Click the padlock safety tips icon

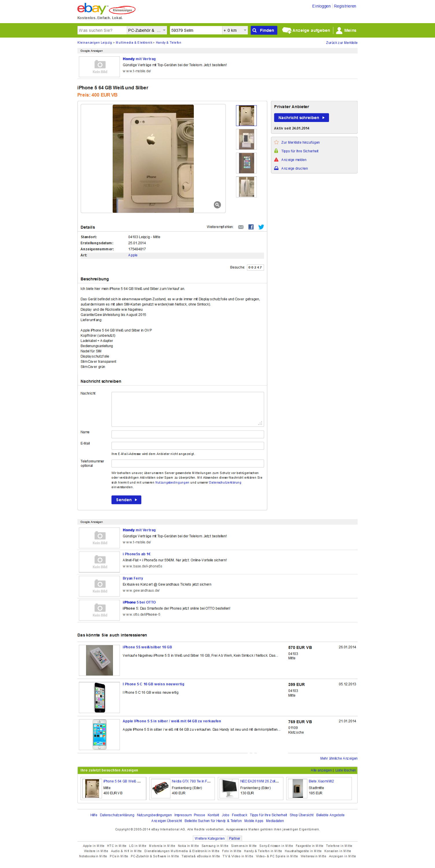pos(276,151)
